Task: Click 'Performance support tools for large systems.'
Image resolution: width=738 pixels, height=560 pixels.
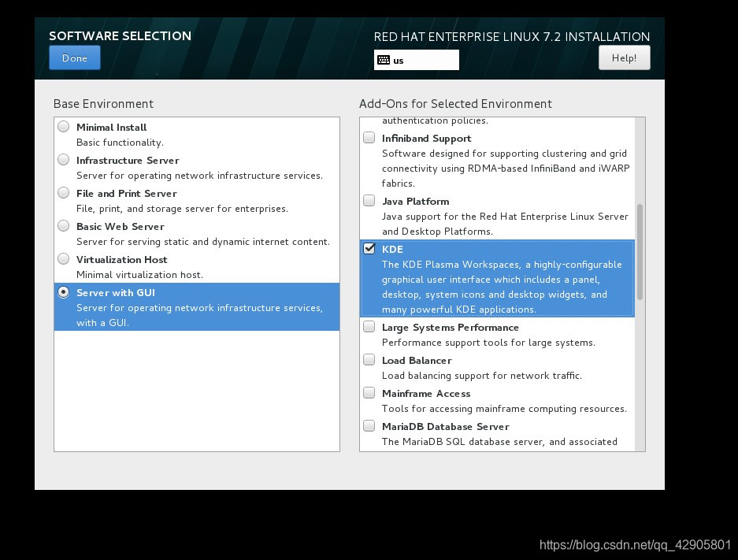Action: [488, 343]
